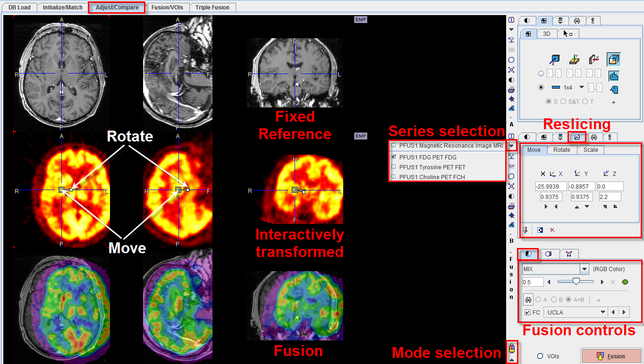Click the crosshair target icon in the B toolbar

point(511,215)
